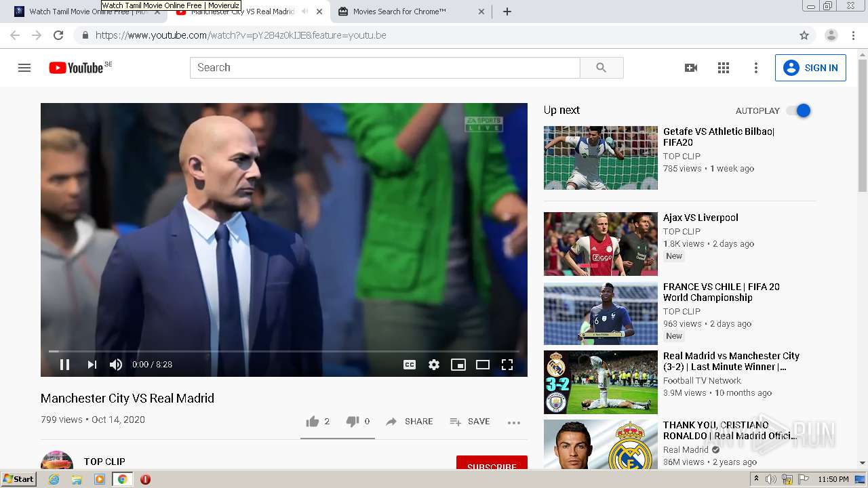
Task: Mute the video volume
Action: pyautogui.click(x=116, y=365)
